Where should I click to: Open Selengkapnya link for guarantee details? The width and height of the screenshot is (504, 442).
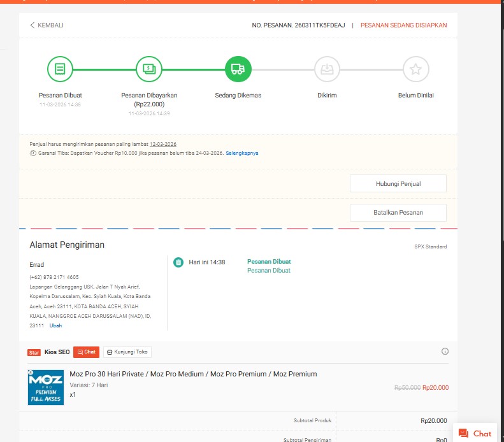click(242, 153)
